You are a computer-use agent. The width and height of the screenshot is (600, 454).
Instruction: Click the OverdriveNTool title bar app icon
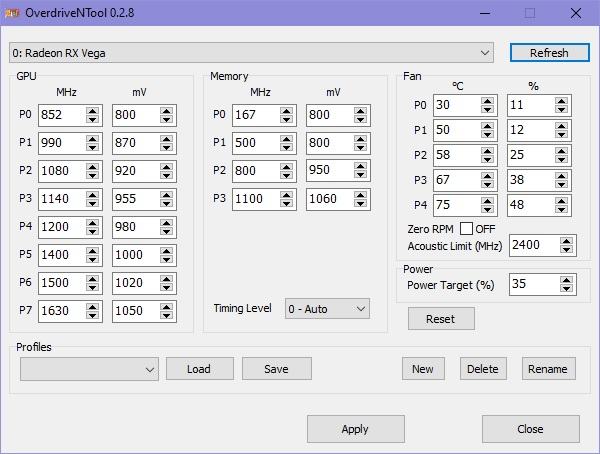12,13
